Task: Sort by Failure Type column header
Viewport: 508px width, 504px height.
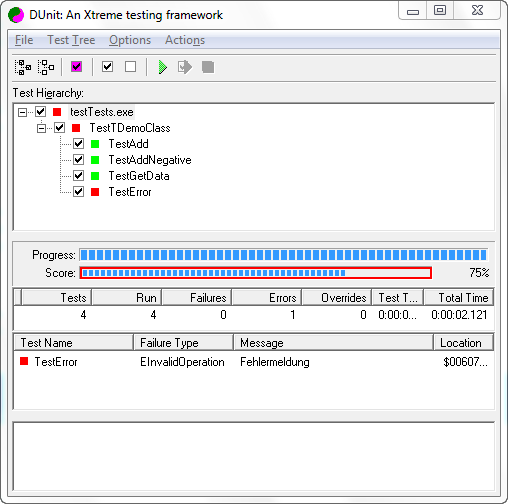Action: pyautogui.click(x=183, y=343)
